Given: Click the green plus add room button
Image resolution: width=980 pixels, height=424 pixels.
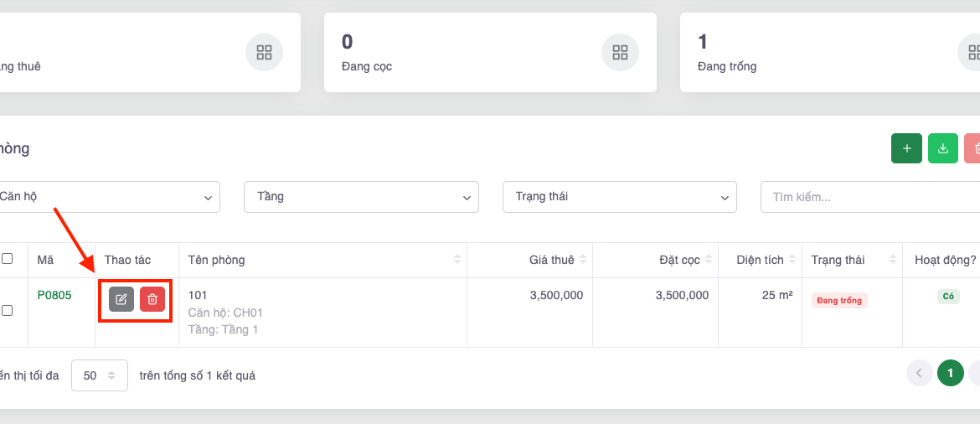Looking at the screenshot, I should coord(906,148).
